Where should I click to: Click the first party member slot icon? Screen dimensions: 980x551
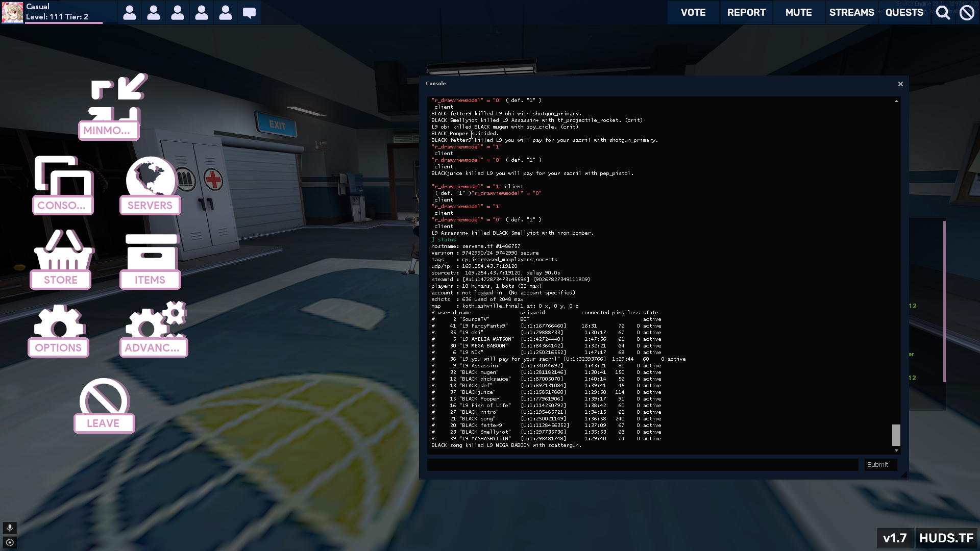click(x=130, y=13)
